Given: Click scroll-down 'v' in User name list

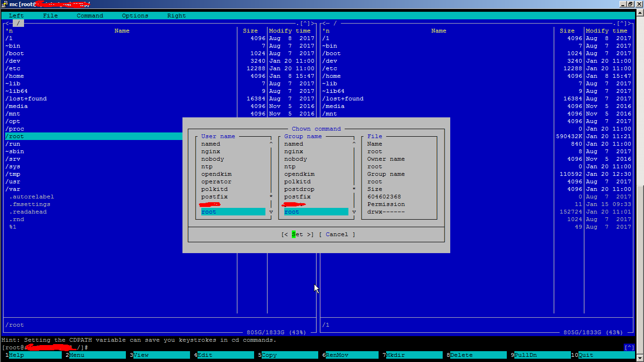Looking at the screenshot, I should pos(271,212).
